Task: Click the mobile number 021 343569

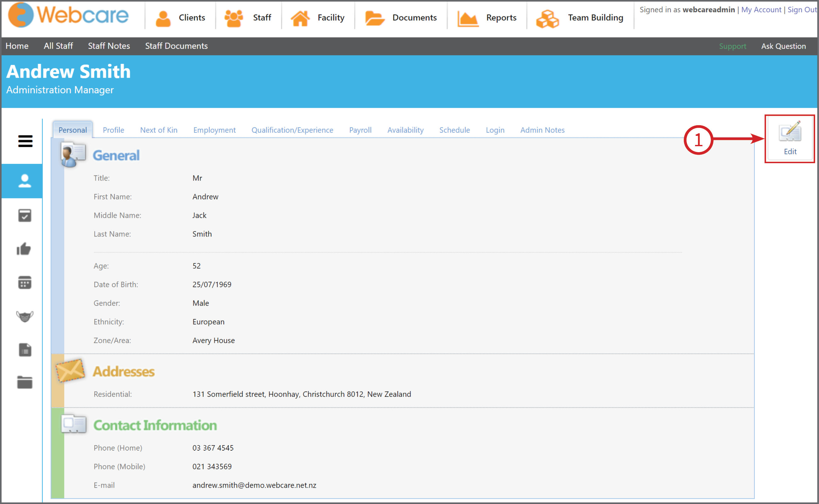Action: click(x=212, y=466)
